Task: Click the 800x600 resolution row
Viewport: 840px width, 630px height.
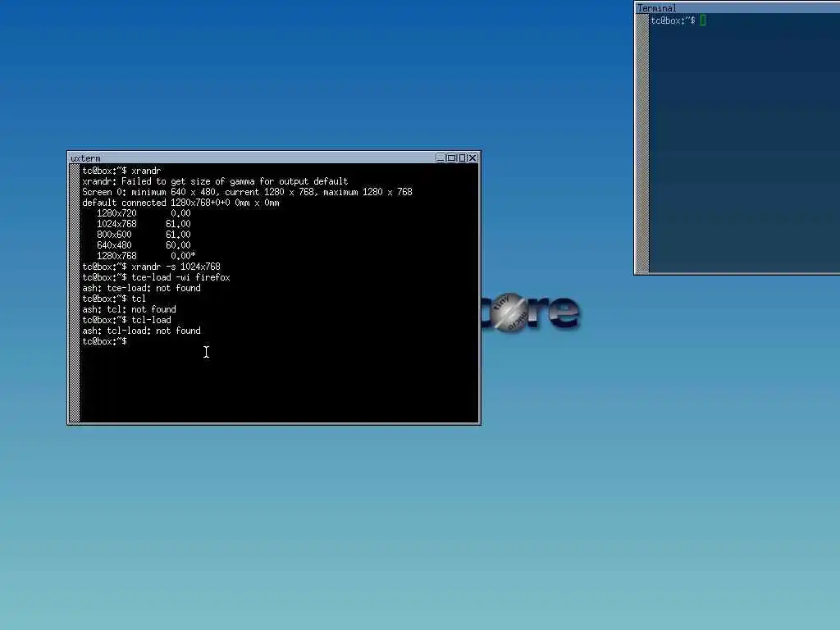Action: [x=144, y=235]
